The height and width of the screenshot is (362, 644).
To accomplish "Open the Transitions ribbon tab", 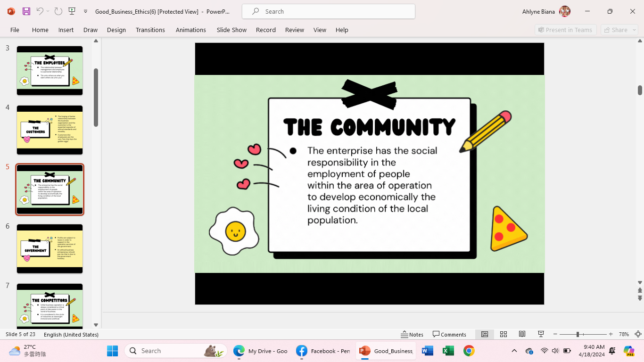I will [x=150, y=30].
